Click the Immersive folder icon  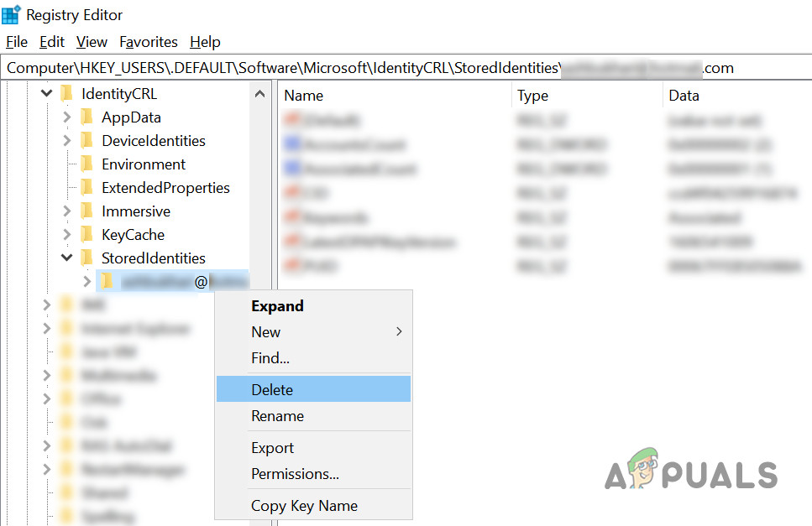[87, 211]
